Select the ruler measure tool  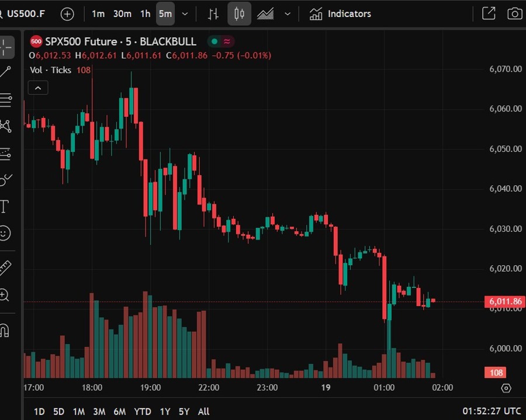tap(5, 268)
